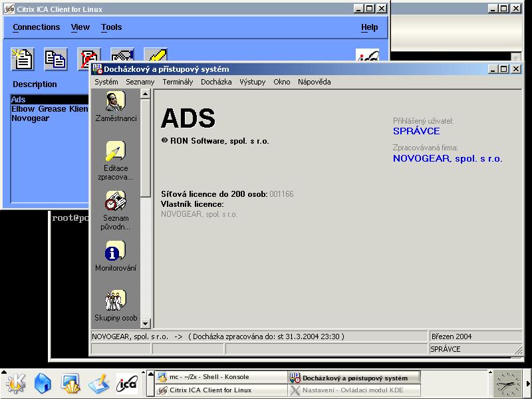Click the copy connection icon in Citrix toolbar
This screenshot has height=399, width=532.
[56, 59]
